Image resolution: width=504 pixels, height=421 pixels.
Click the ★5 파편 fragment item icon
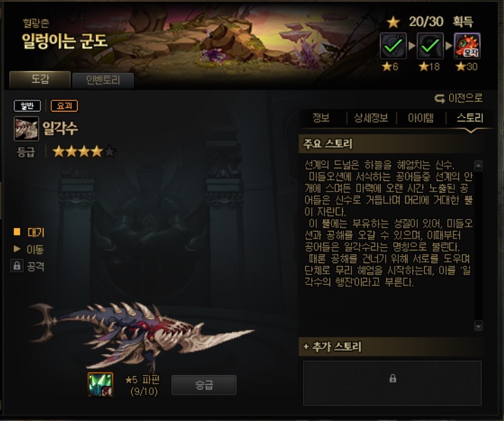click(101, 385)
